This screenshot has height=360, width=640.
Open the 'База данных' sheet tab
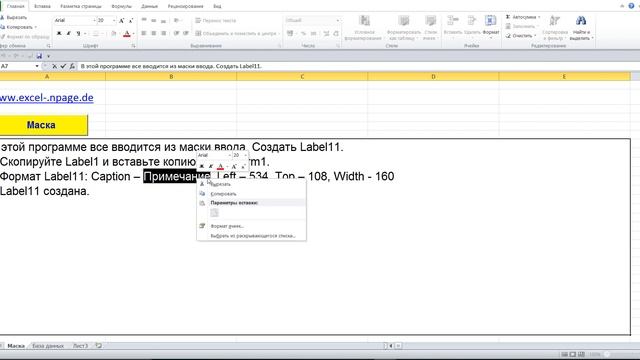point(48,346)
